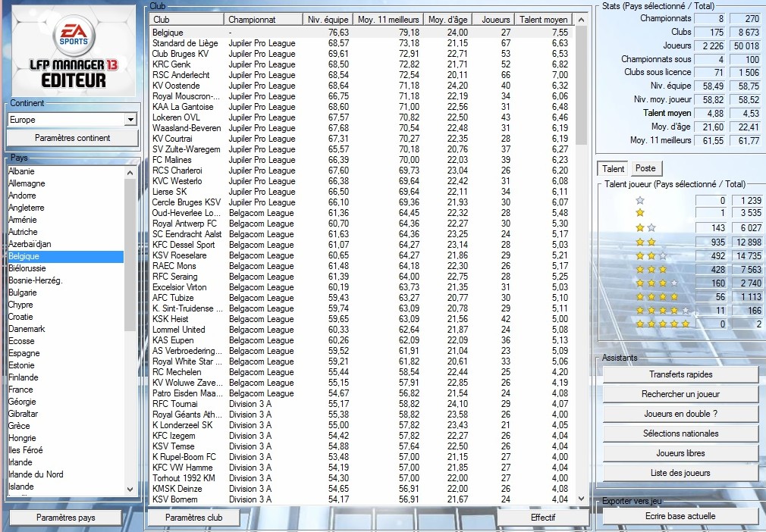Screen dimensions: 766x532
Task: Select the KV Oostende row
Action: (x=362, y=86)
